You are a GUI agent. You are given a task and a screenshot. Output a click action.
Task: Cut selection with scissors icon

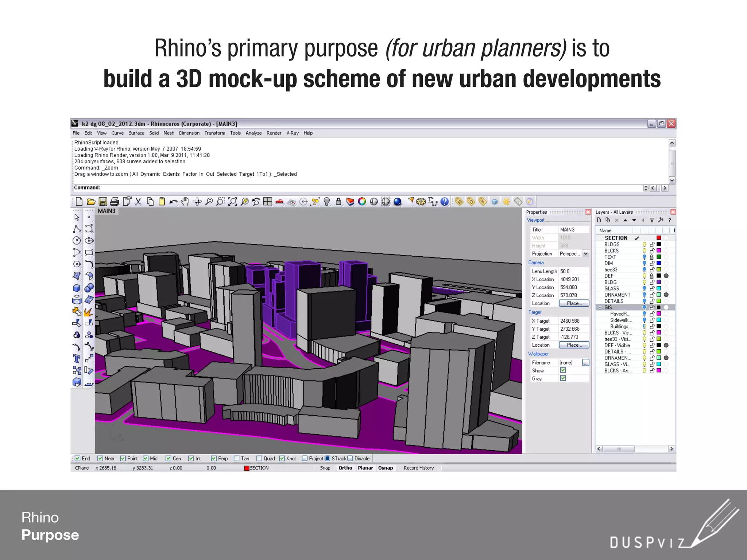tap(138, 201)
